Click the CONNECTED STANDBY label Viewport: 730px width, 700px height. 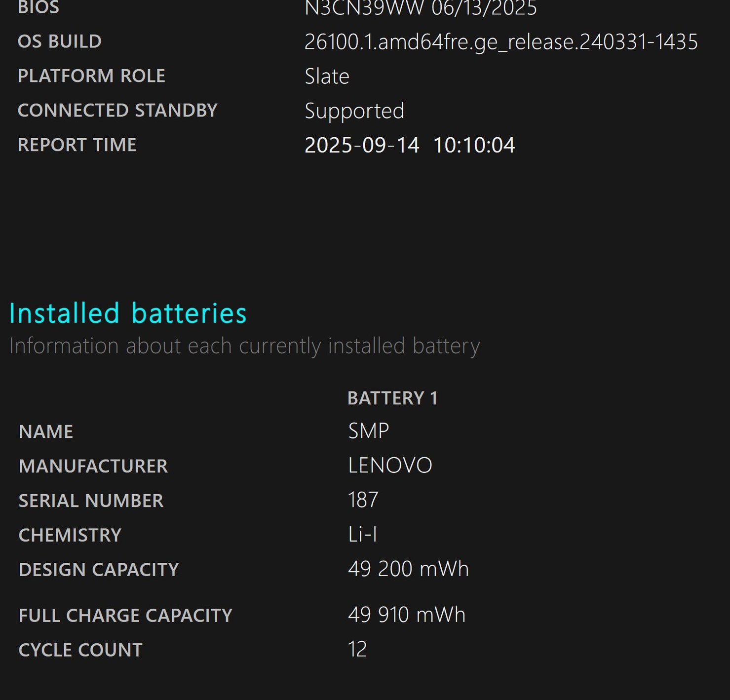(117, 111)
